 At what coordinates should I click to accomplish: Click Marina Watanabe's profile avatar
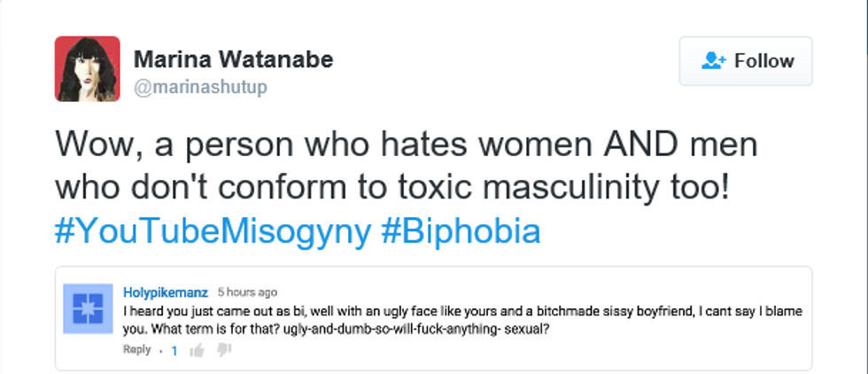point(87,69)
